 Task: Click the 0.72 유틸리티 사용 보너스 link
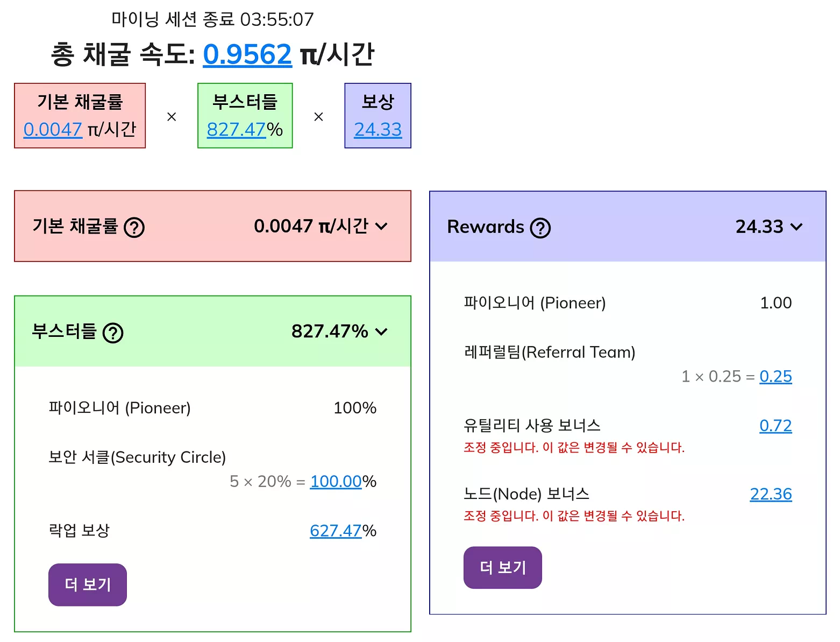[775, 426]
